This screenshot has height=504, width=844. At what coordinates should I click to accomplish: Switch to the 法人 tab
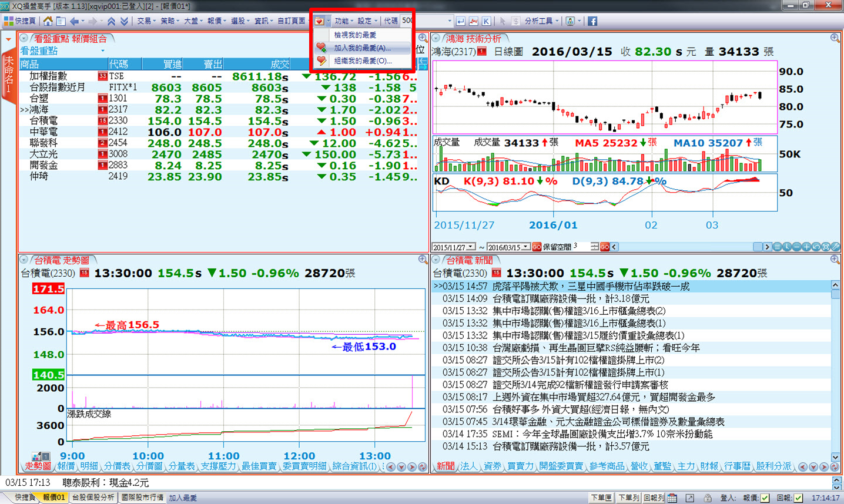click(x=468, y=466)
